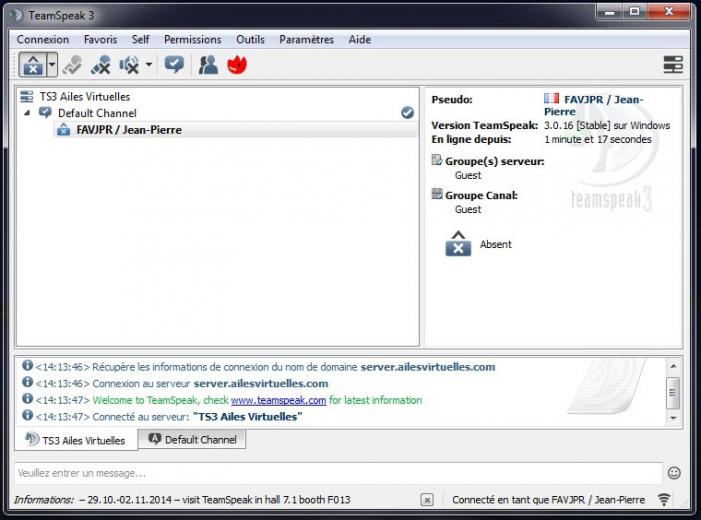This screenshot has height=520, width=701.
Task: Click the red flame toolbar icon
Action: [x=237, y=65]
